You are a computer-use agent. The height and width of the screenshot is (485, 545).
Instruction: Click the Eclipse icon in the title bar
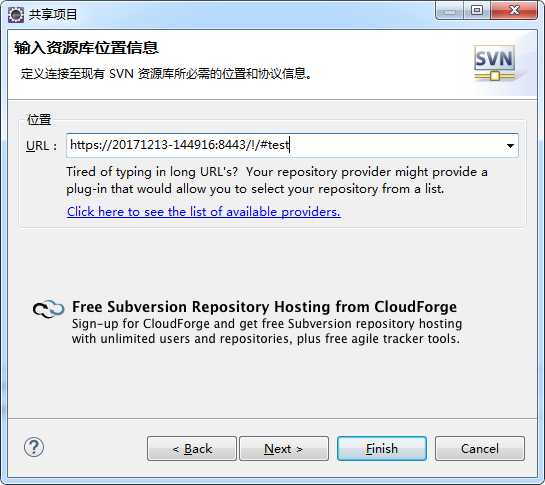tap(16, 15)
